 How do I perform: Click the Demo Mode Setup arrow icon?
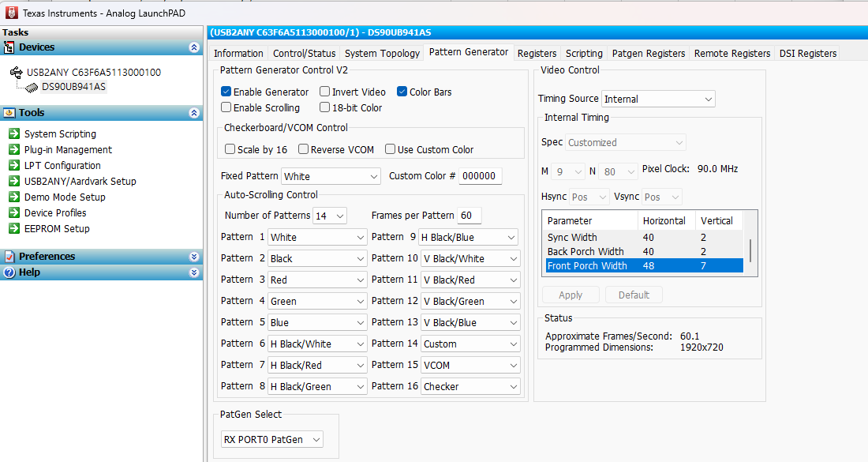pyautogui.click(x=14, y=197)
